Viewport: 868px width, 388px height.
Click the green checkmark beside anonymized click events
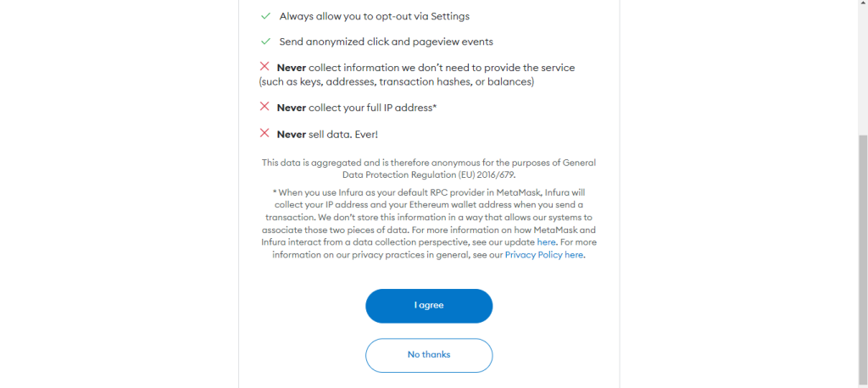[x=265, y=42]
